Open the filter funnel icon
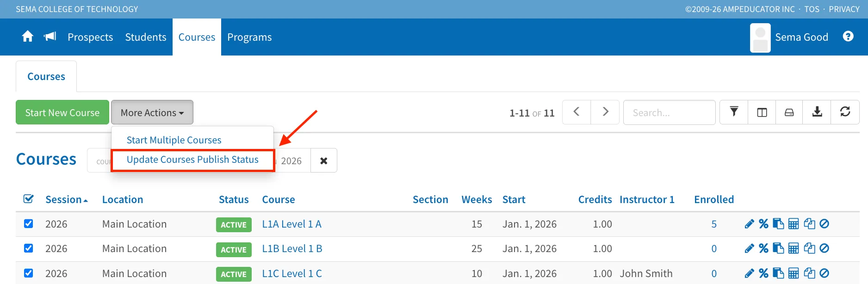The height and width of the screenshot is (284, 868). pyautogui.click(x=734, y=112)
